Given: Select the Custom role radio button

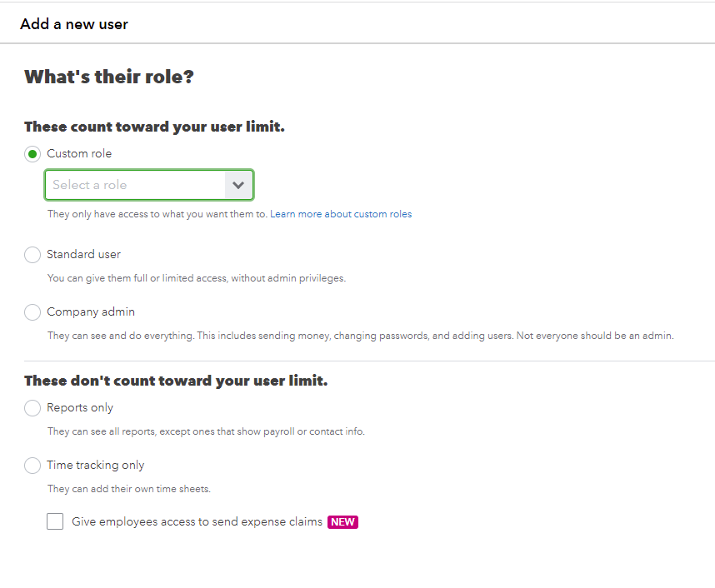Looking at the screenshot, I should tap(32, 154).
